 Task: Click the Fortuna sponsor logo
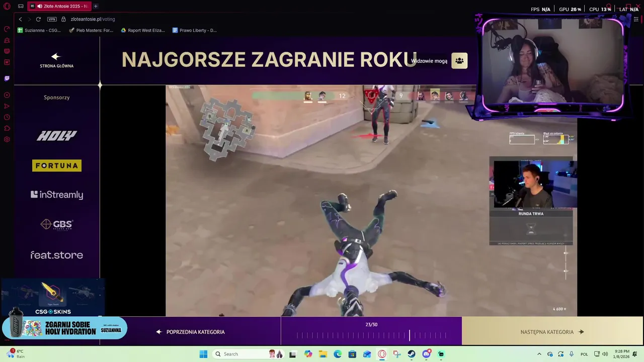point(57,165)
